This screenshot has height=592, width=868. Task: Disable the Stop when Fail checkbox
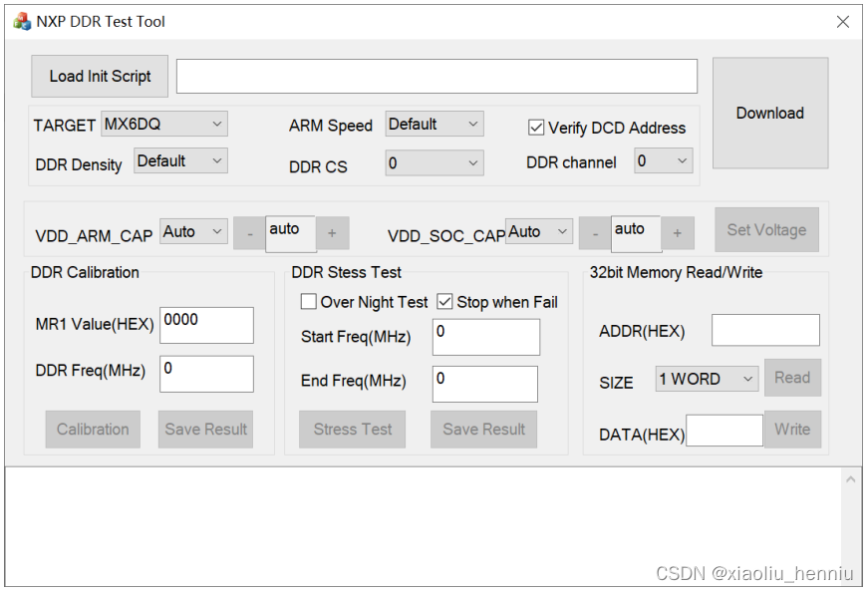pos(445,301)
